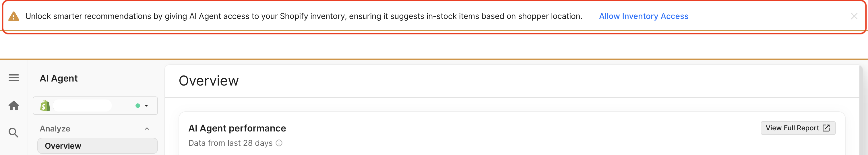Click the external-link arrow icon
Image resolution: width=868 pixels, height=155 pixels.
826,128
